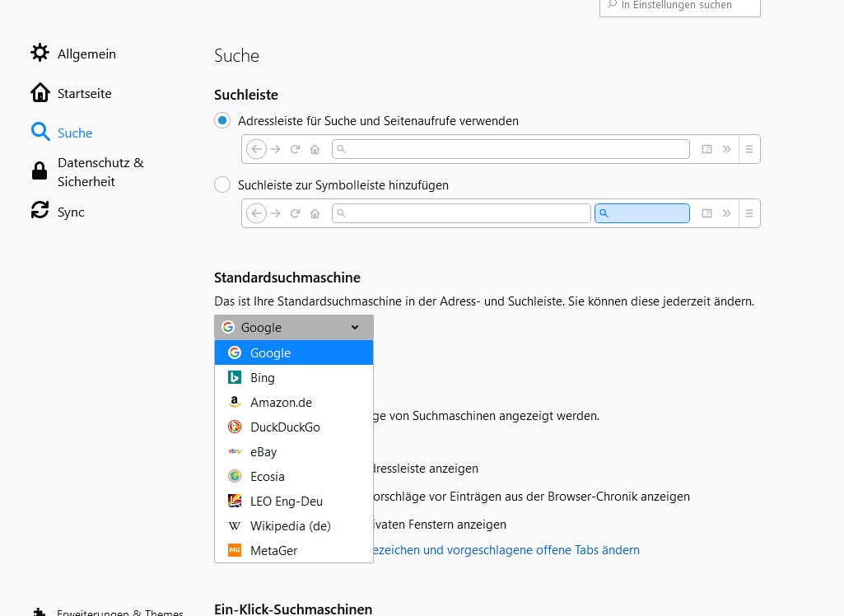This screenshot has width=844, height=616.
Task: Pick the DuckDuckGo icon entry
Action: [x=235, y=427]
